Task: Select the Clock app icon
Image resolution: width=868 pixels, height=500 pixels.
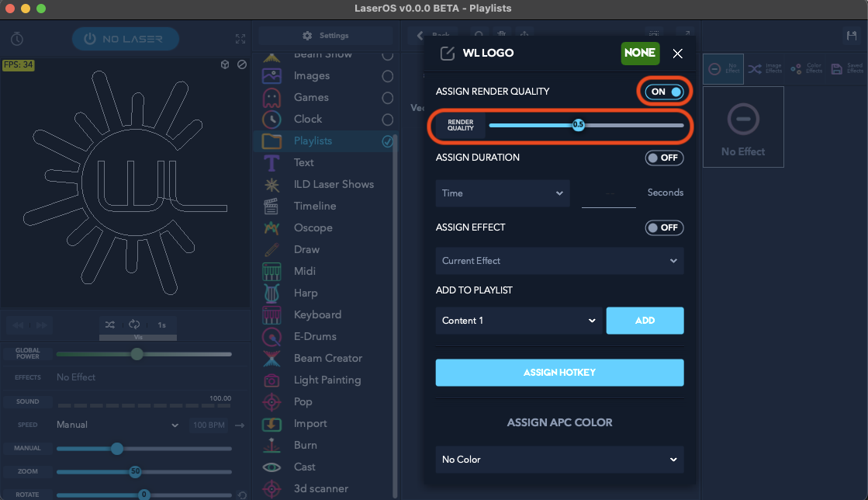Action: 271,120
